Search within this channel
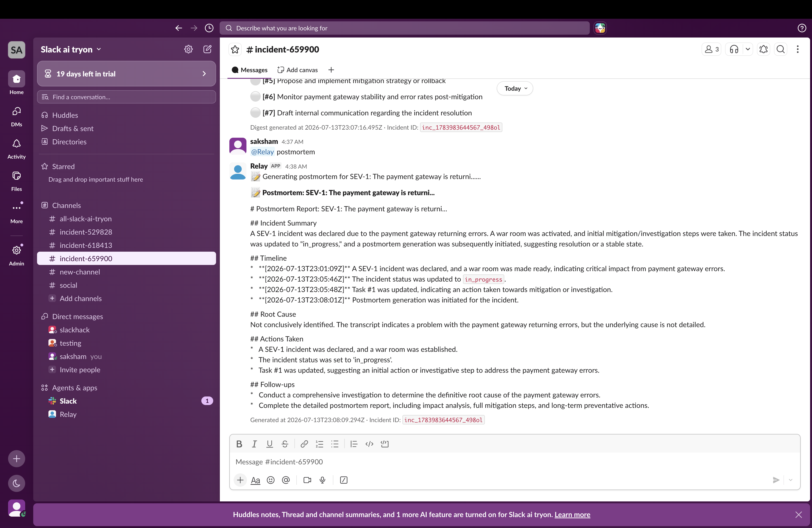Screen dimensions: 812x528 781,49
